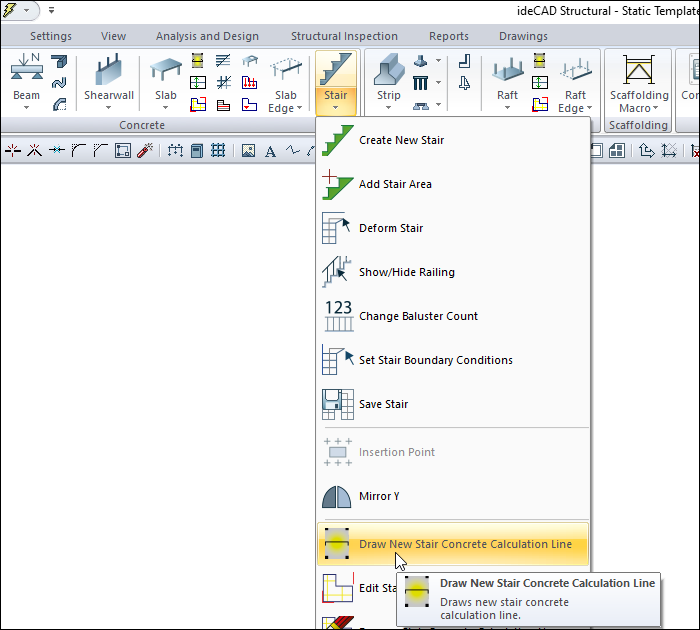700x630 pixels.
Task: Click the pile columns icon beside Strip
Action: [x=421, y=83]
